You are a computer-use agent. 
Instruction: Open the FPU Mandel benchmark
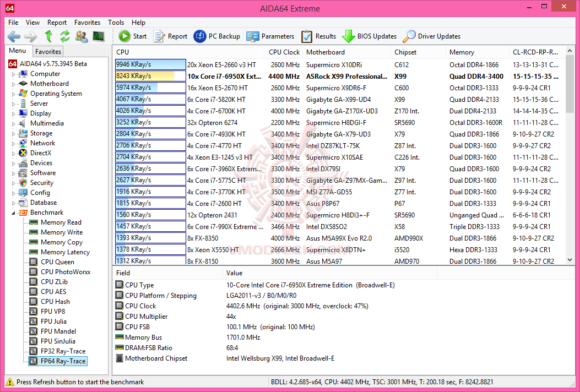click(x=58, y=331)
